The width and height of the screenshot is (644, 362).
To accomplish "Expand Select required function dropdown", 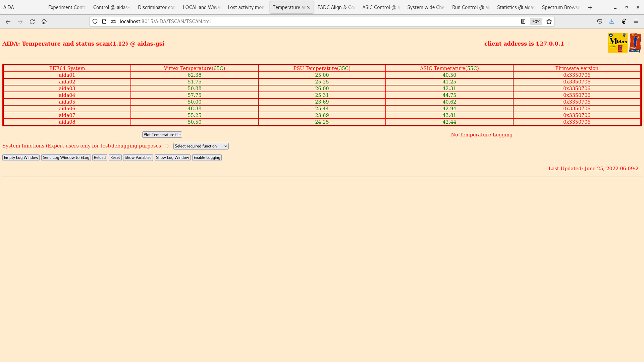I will 201,146.
